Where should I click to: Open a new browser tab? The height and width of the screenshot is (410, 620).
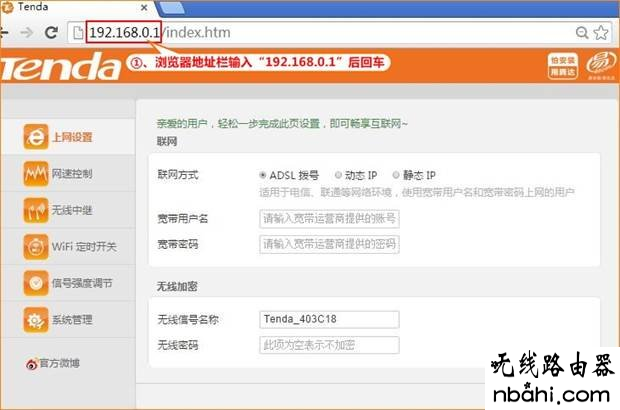coord(171,7)
